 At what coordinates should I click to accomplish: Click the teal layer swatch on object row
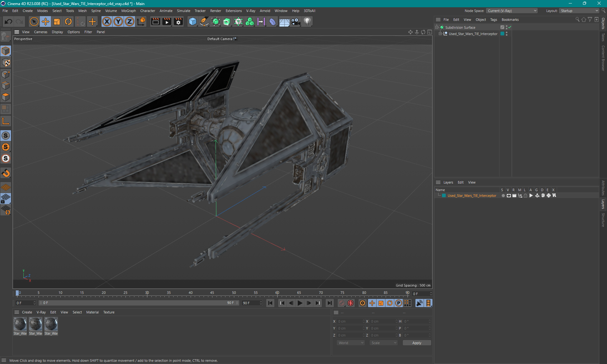502,34
